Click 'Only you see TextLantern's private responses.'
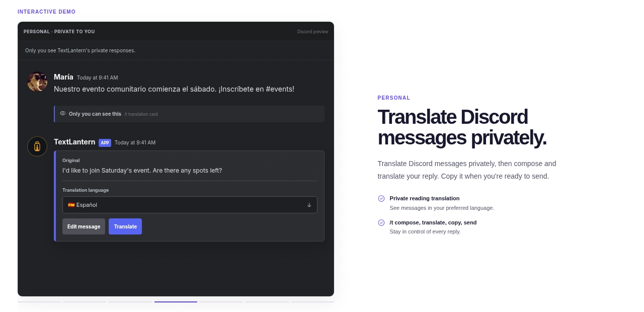644x312 pixels. point(80,50)
